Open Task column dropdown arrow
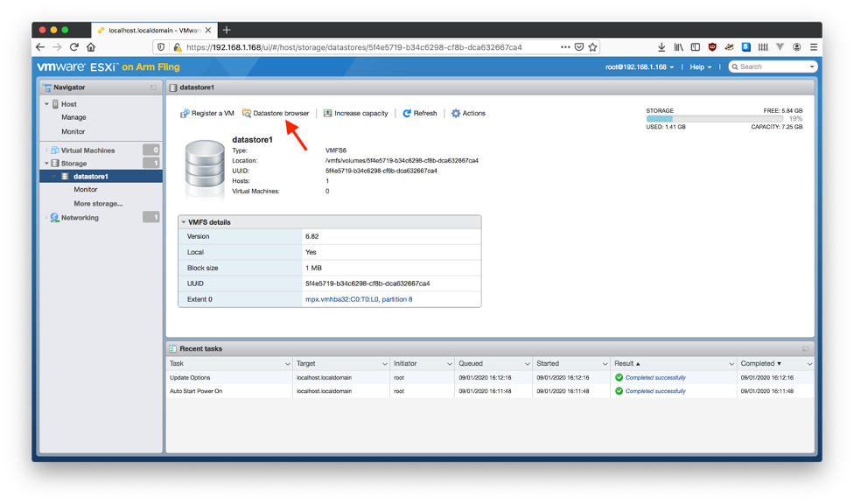Viewport: 854px width, 504px height. click(x=287, y=364)
